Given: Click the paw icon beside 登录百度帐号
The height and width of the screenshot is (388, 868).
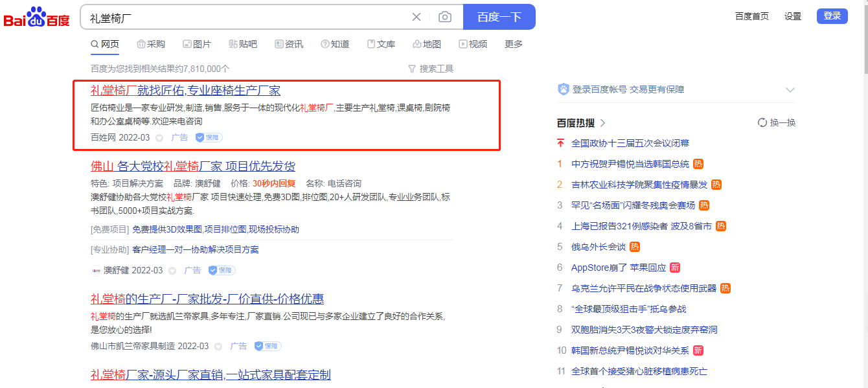Looking at the screenshot, I should [563, 89].
